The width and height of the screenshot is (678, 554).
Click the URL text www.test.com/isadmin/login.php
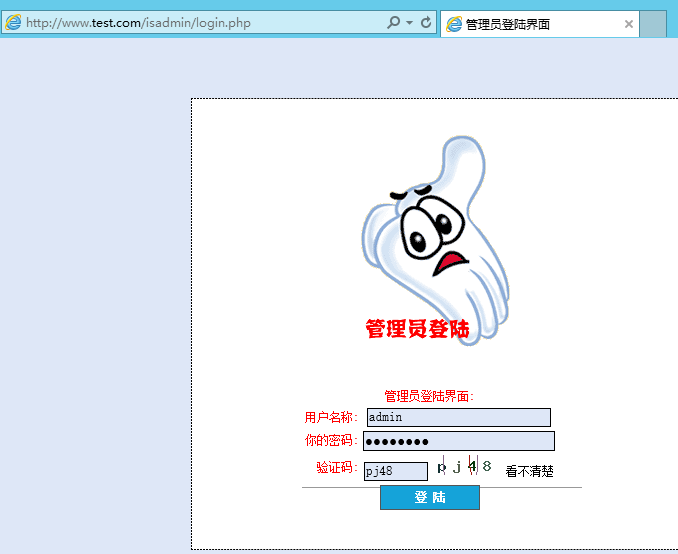(x=139, y=23)
